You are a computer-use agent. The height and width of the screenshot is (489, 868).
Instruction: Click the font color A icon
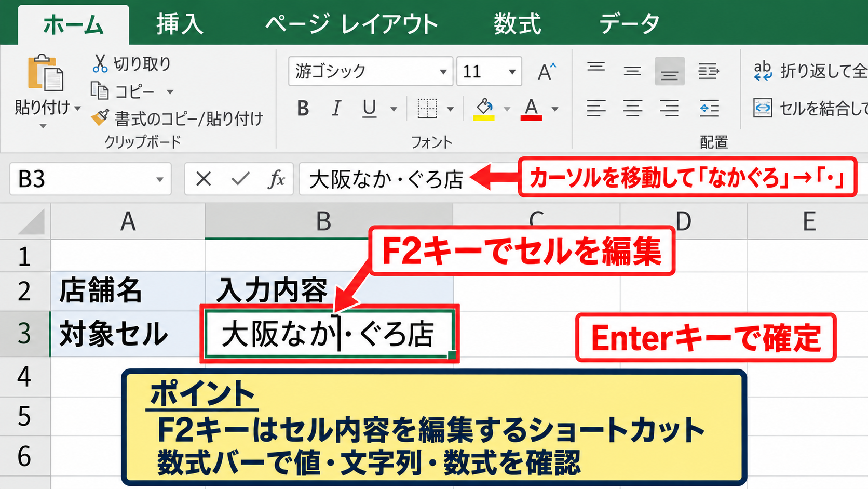pyautogui.click(x=531, y=109)
